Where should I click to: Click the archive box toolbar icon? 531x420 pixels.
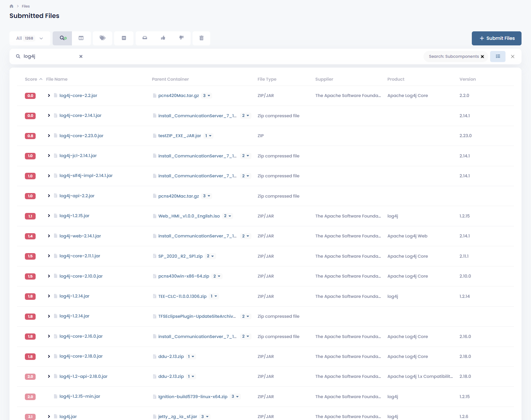coord(124,38)
